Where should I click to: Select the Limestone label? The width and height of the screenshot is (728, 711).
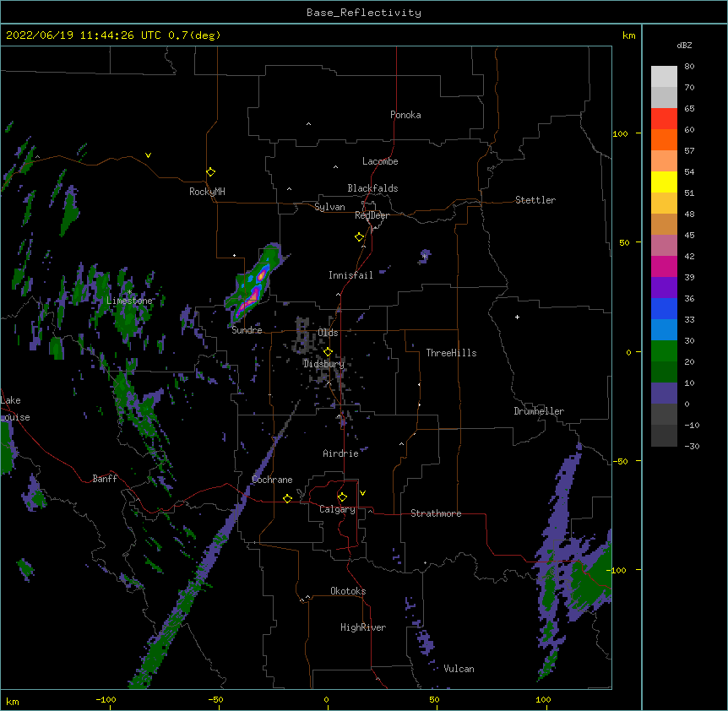[x=129, y=301]
